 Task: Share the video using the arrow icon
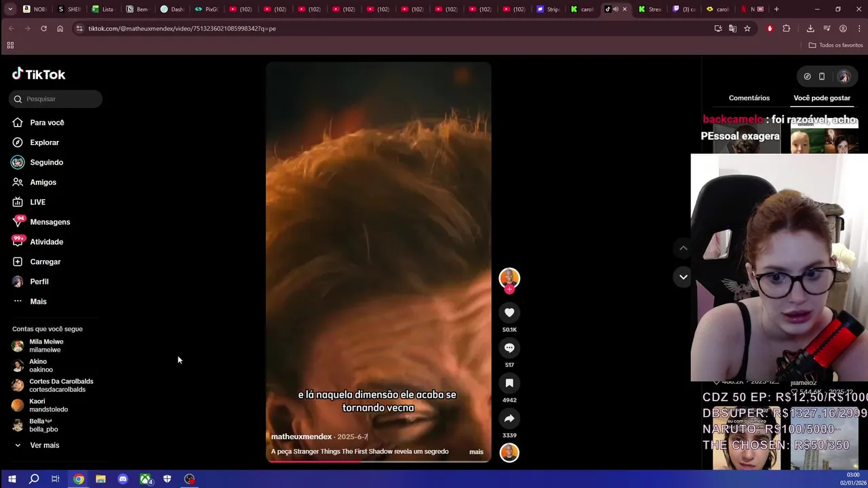pyautogui.click(x=509, y=418)
